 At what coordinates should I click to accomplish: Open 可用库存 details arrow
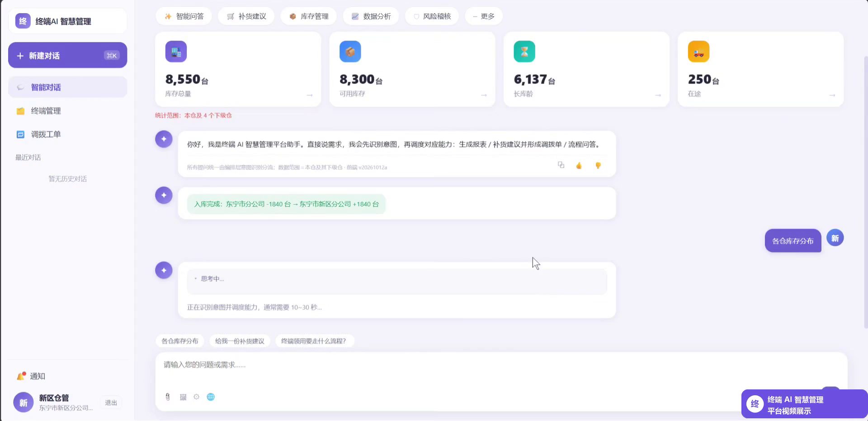point(484,95)
